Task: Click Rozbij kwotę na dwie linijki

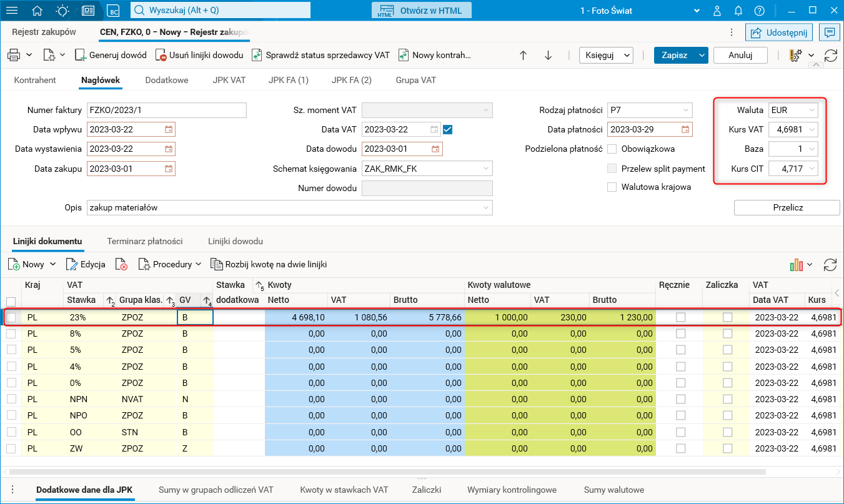Action: click(269, 264)
